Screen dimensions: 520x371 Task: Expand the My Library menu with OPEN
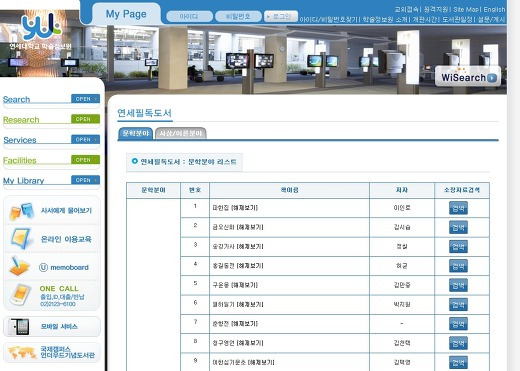coord(85,180)
